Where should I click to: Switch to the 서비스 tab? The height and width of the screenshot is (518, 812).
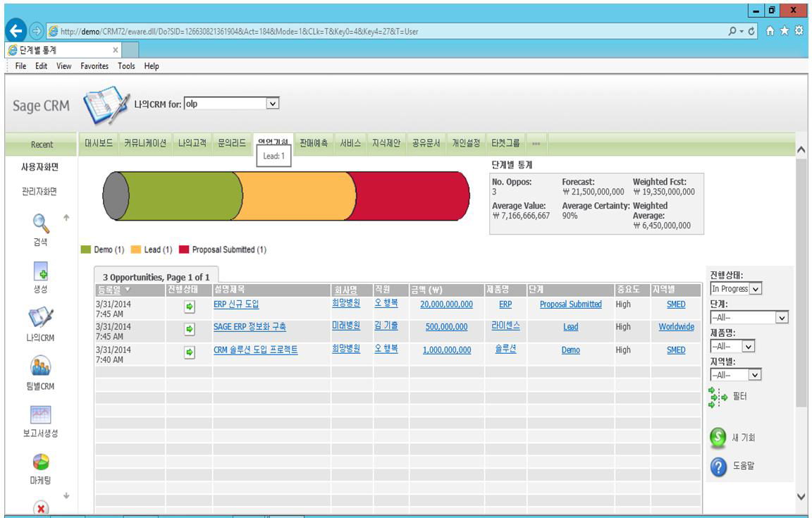(x=350, y=143)
